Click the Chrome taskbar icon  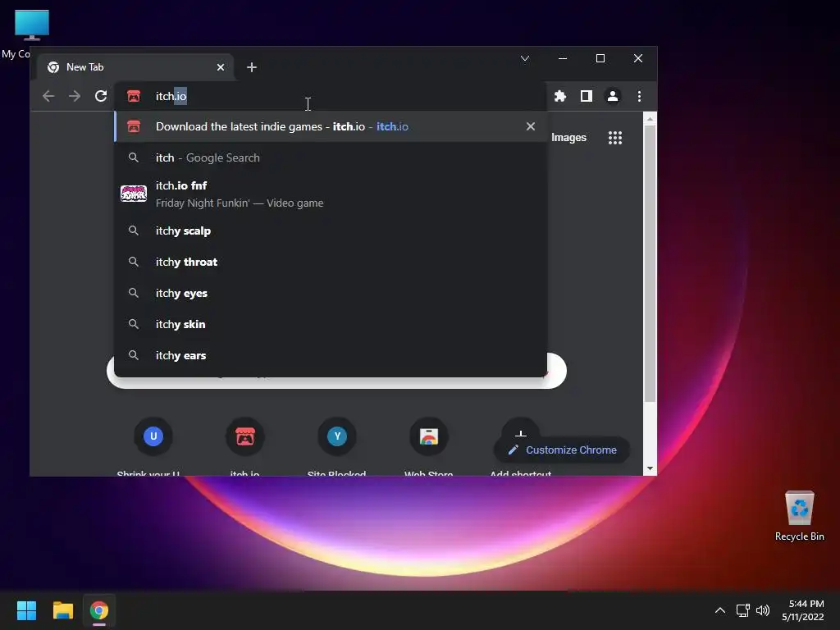click(99, 610)
